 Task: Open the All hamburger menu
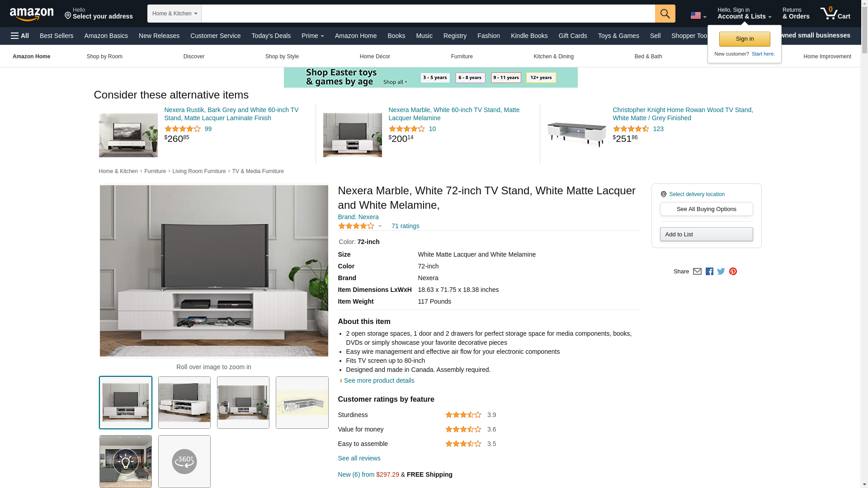pyautogui.click(x=20, y=36)
